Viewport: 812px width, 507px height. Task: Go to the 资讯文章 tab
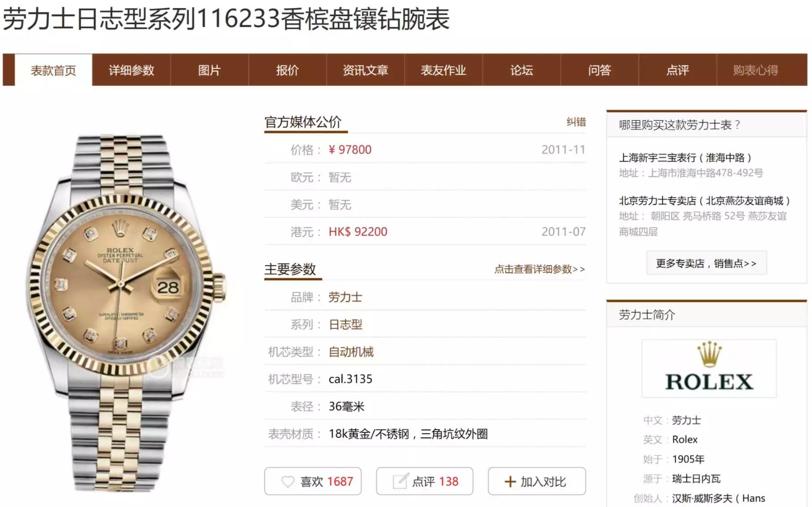[365, 70]
